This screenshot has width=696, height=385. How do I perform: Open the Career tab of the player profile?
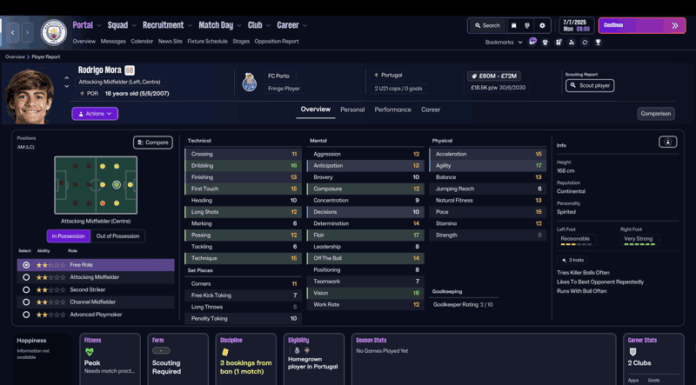tap(431, 110)
